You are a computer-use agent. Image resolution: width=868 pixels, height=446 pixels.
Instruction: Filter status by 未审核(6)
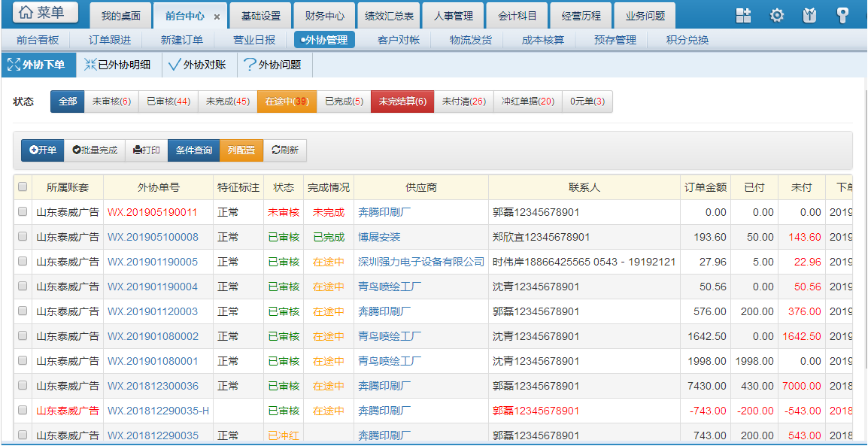(x=111, y=102)
